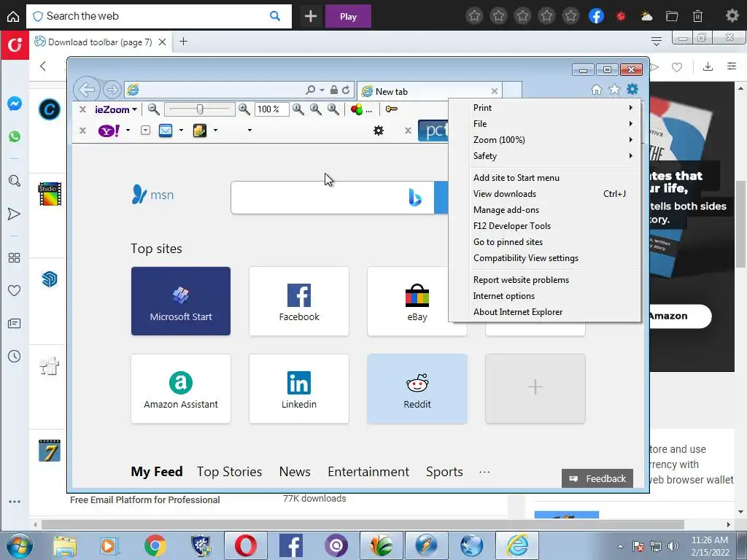Screen dimensions: 747x560
Task: Select ieZoom preset 1 magnifier
Action: coord(298,109)
